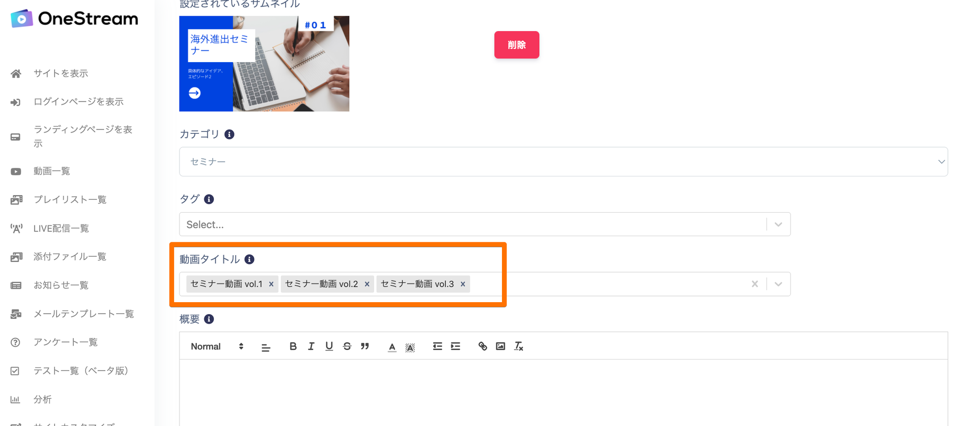The image size is (980, 426).
Task: Click the info icon beside カテゴリ
Action: coord(229,134)
